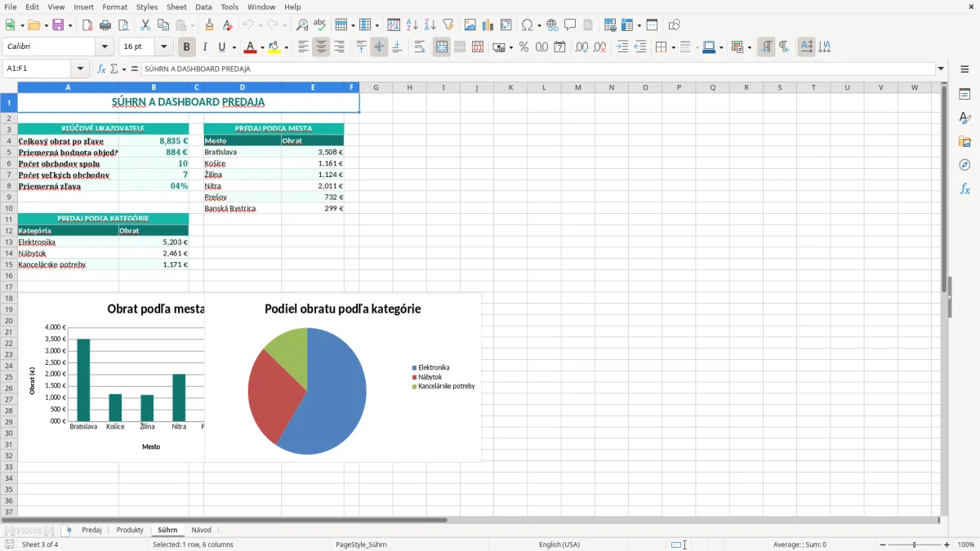980x551 pixels.
Task: Insert a chart
Action: 488,25
